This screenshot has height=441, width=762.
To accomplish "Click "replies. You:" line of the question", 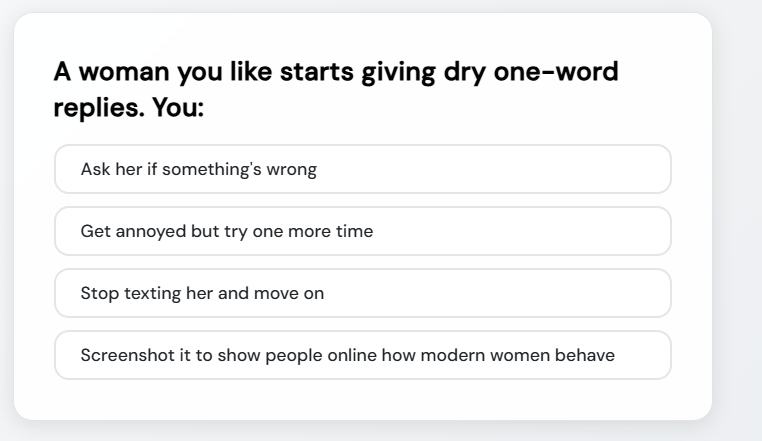I will coord(128,108).
